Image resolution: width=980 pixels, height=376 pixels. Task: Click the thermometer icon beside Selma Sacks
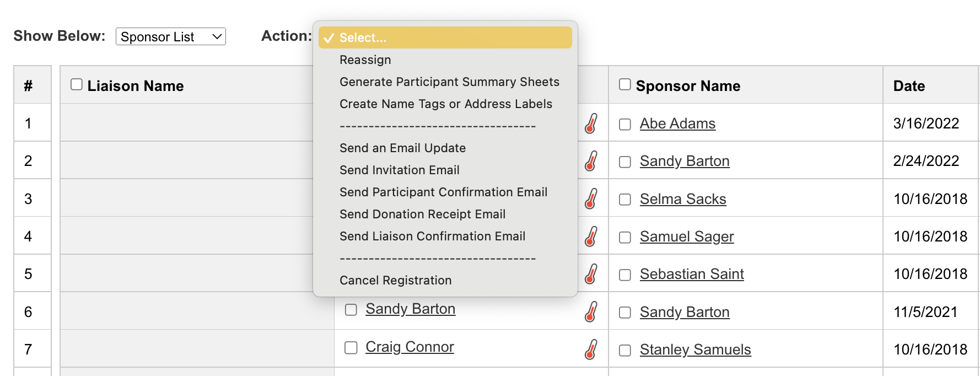click(591, 199)
